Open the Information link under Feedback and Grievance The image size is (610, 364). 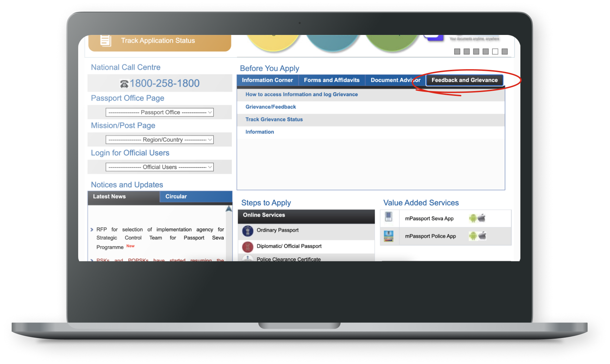pyautogui.click(x=260, y=132)
